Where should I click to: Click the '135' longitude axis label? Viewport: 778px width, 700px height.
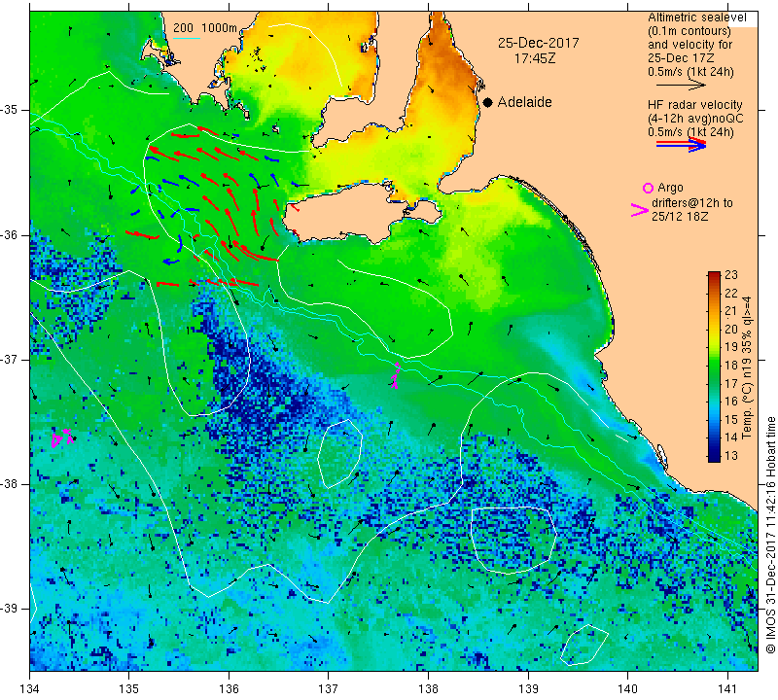129,689
